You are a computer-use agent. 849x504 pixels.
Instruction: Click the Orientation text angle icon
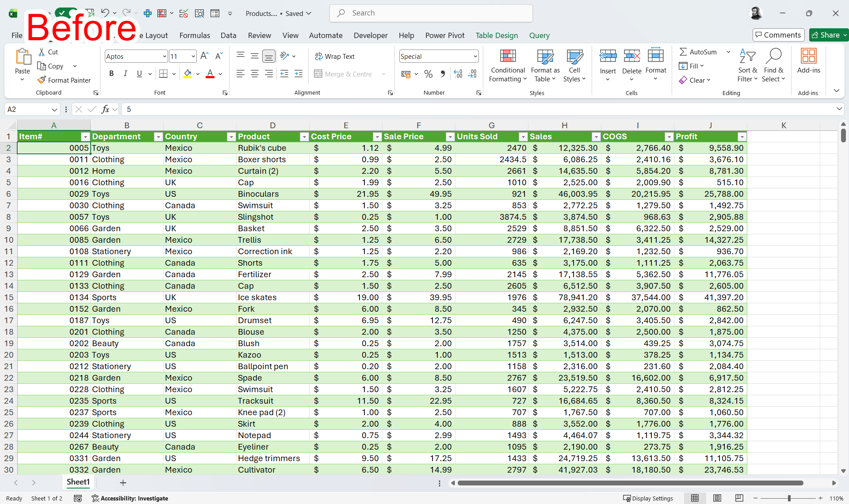click(x=284, y=56)
